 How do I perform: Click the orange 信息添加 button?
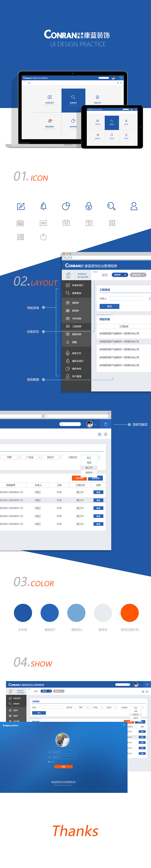(79, 478)
